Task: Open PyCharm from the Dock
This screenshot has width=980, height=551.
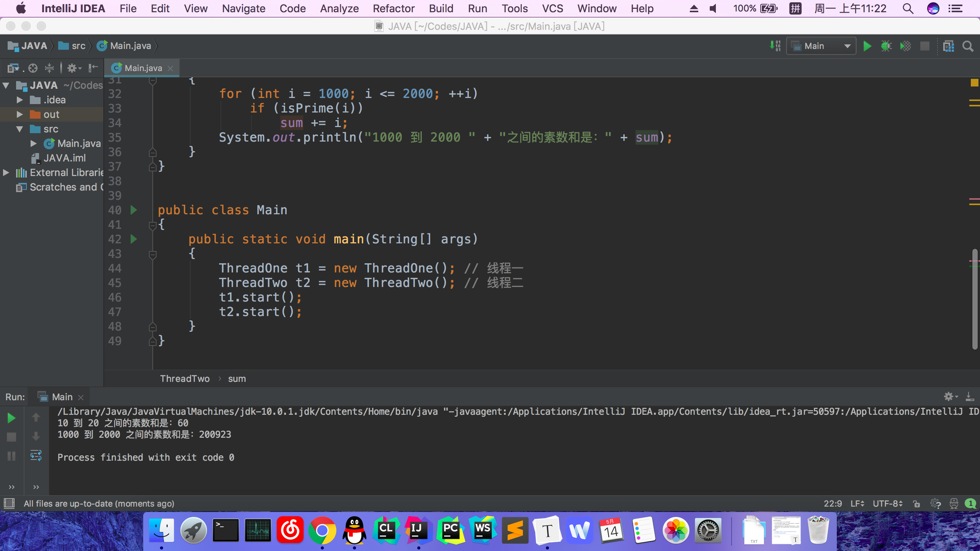Action: click(x=451, y=530)
